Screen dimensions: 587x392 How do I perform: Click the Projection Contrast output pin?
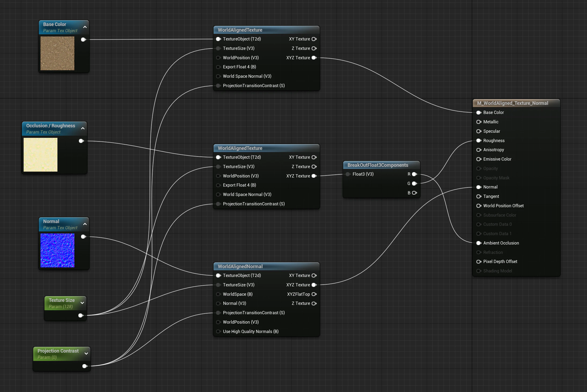[85, 366]
